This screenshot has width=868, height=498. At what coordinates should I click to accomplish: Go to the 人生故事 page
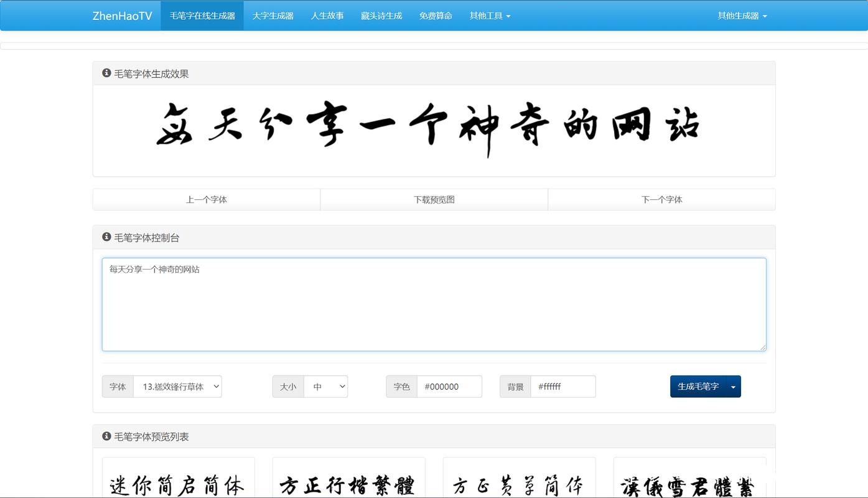pos(327,16)
